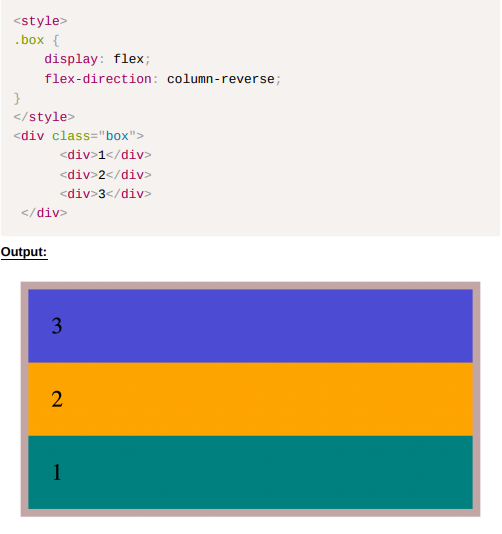
Task: Click the code line containing div 3
Action: (x=106, y=194)
